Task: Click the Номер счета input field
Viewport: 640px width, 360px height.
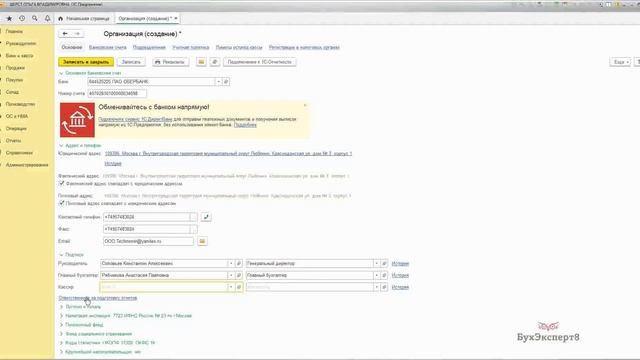Action: click(x=117, y=93)
